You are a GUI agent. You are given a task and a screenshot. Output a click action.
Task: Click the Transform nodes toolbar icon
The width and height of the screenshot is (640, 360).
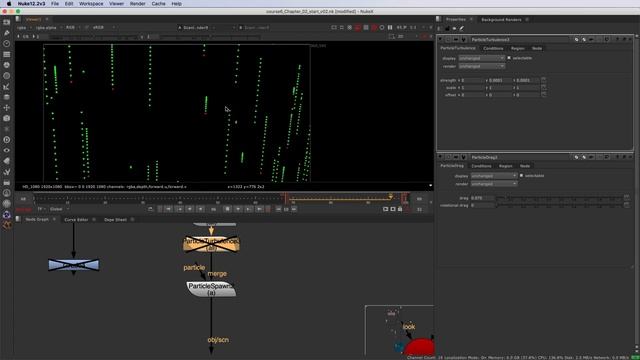[x=7, y=107]
